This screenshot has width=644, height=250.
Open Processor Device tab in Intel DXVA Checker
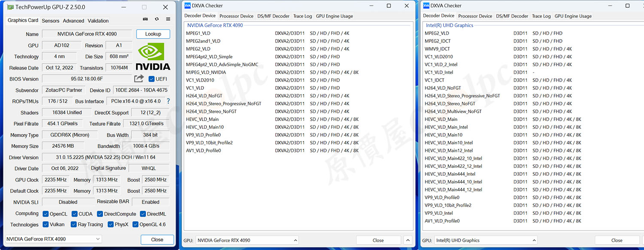tap(475, 16)
